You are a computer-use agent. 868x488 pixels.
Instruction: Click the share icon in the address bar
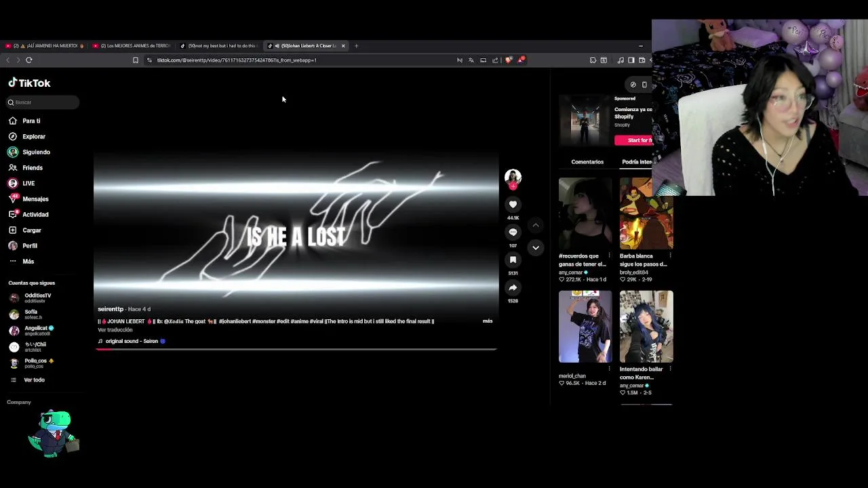[496, 60]
